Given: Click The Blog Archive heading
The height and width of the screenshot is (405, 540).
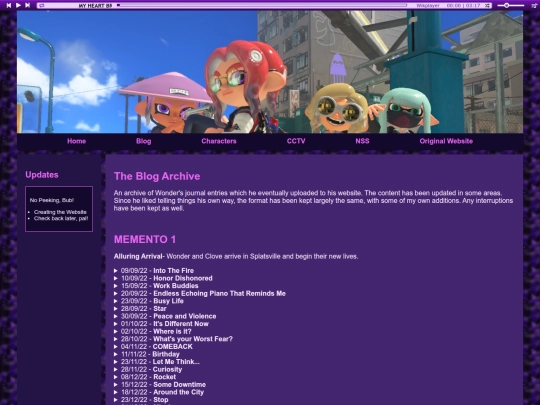Looking at the screenshot, I should [157, 176].
